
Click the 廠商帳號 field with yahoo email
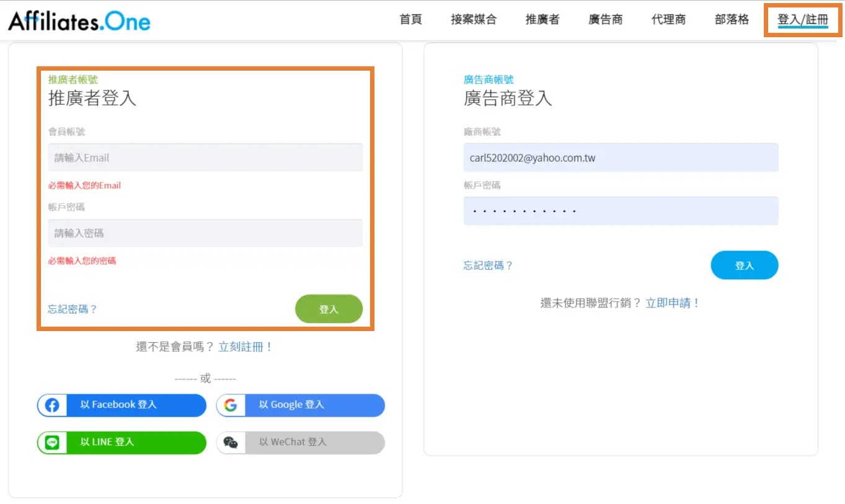(x=621, y=157)
